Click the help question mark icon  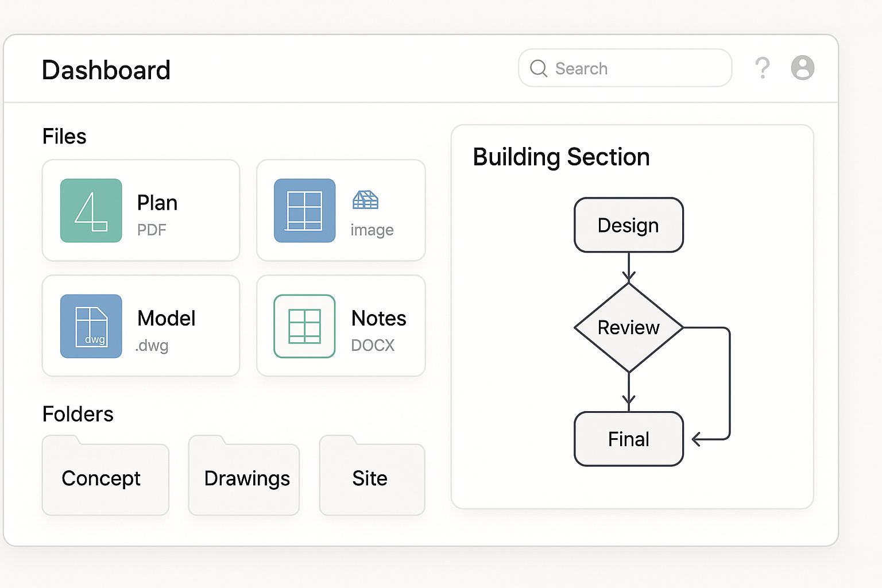(x=763, y=68)
